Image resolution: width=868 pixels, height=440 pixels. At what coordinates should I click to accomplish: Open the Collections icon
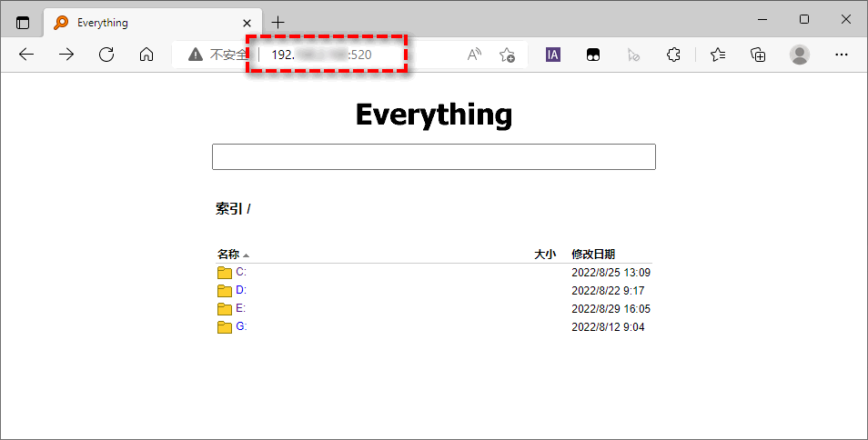(x=758, y=55)
